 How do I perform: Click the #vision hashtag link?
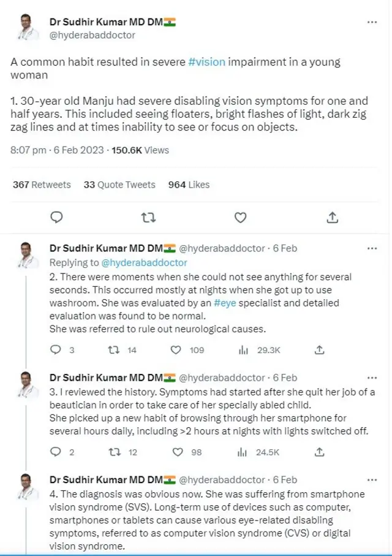tap(207, 62)
